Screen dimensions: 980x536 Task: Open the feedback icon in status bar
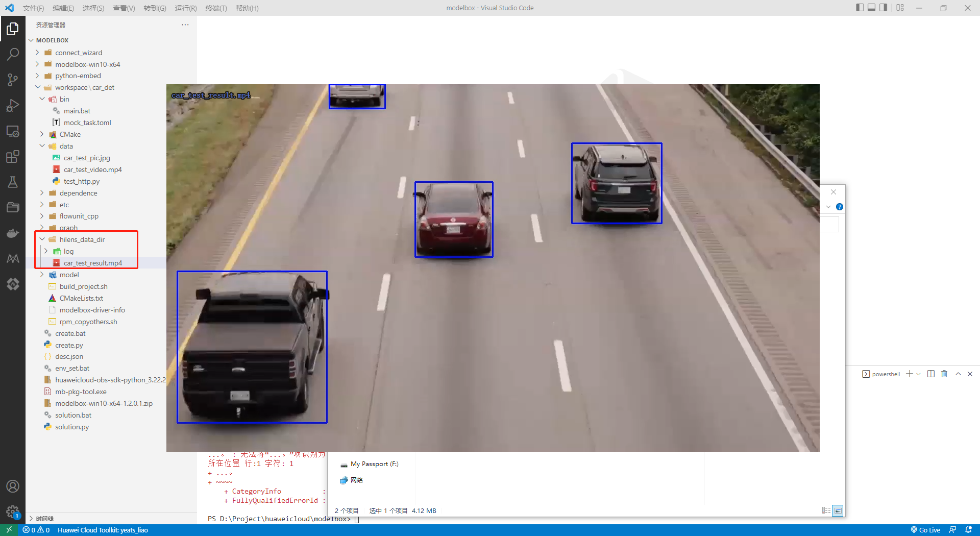[x=952, y=530]
